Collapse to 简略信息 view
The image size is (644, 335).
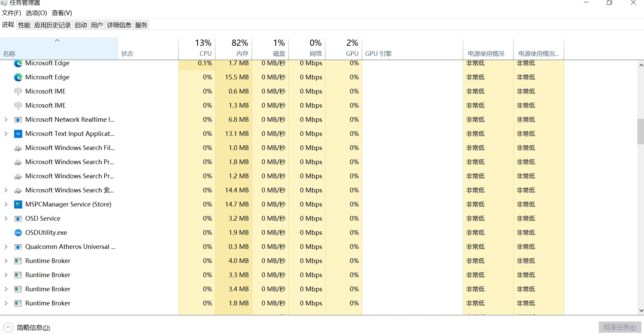coord(27,328)
